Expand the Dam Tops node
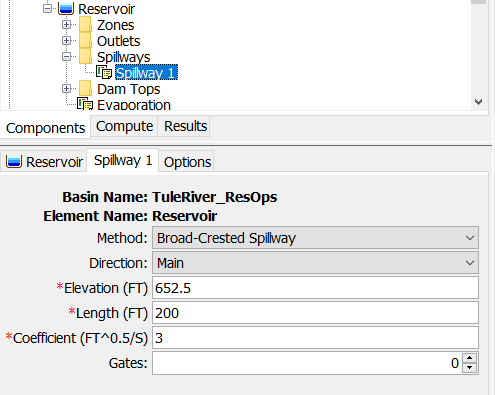This screenshot has height=395, width=495. (66, 89)
